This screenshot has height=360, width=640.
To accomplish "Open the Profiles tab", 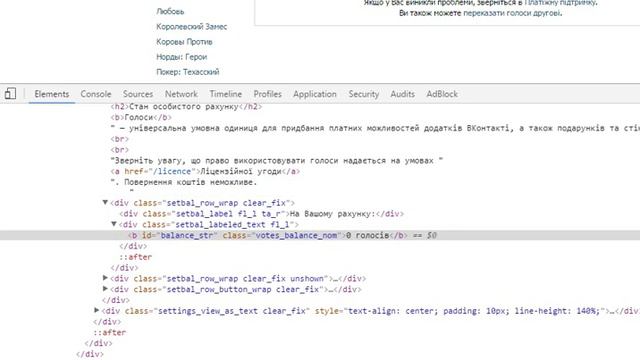I will coord(267,94).
